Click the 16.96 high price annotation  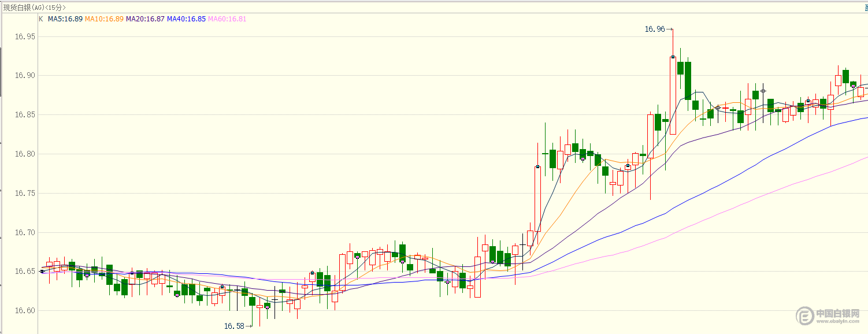click(x=655, y=29)
